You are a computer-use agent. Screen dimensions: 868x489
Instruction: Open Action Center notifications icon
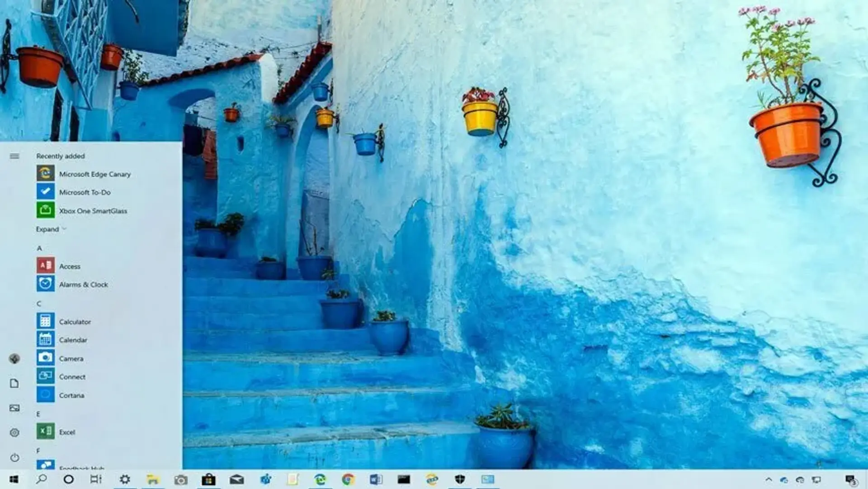(x=850, y=480)
